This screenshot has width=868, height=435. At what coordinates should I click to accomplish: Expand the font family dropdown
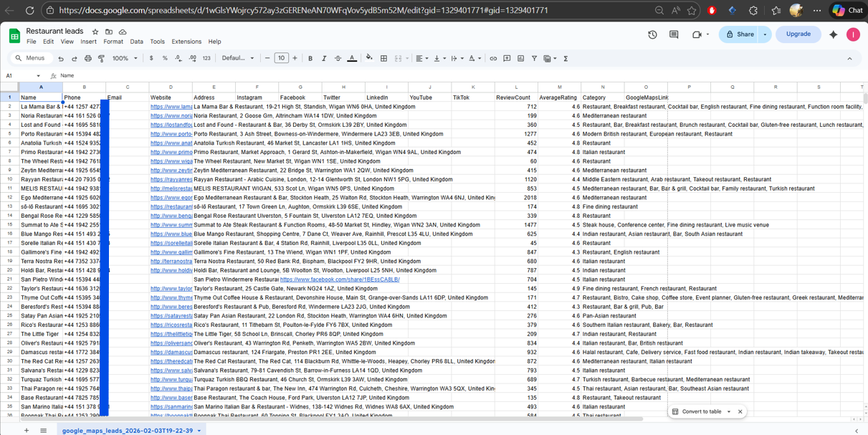(x=238, y=58)
